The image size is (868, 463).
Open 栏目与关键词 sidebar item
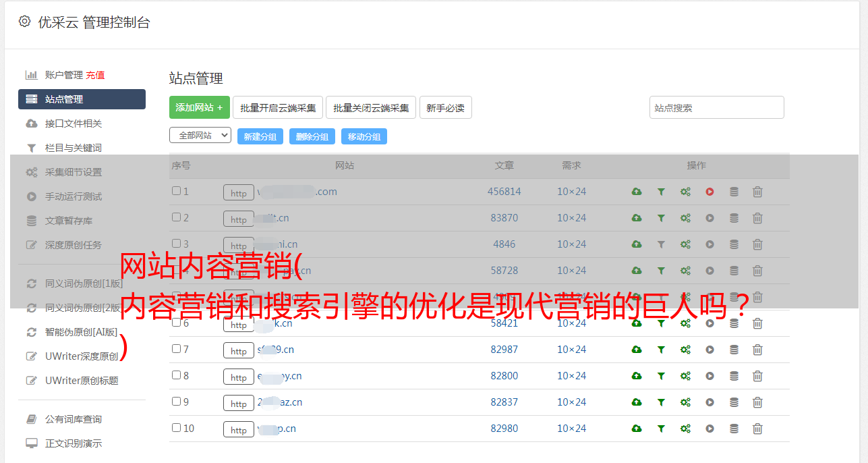(74, 148)
